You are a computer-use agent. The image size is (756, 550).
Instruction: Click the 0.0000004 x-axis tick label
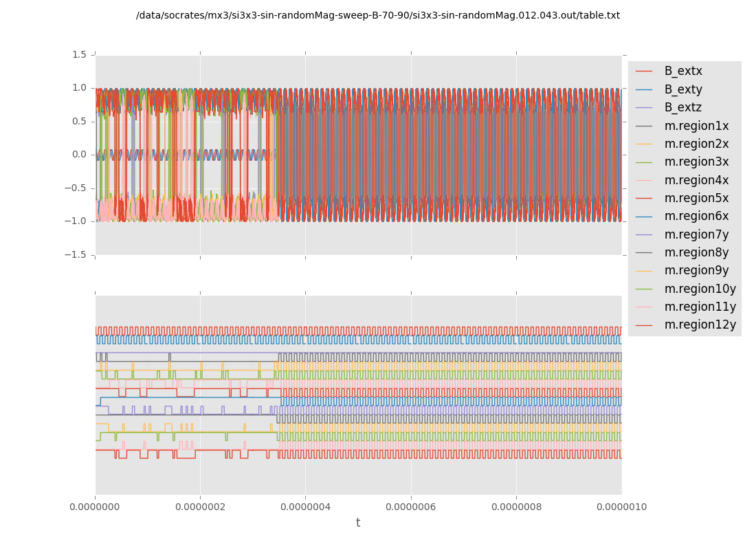pos(305,507)
